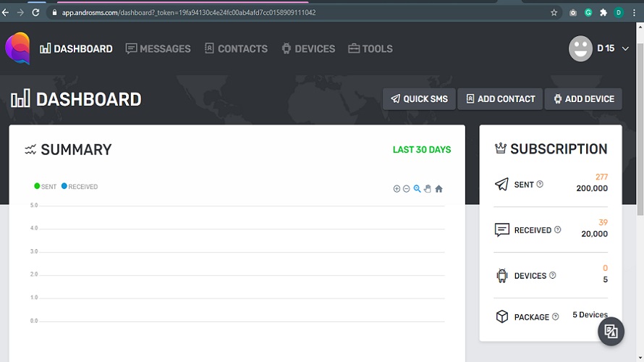
Task: Select the magnifier selection zoom tool
Action: click(417, 188)
